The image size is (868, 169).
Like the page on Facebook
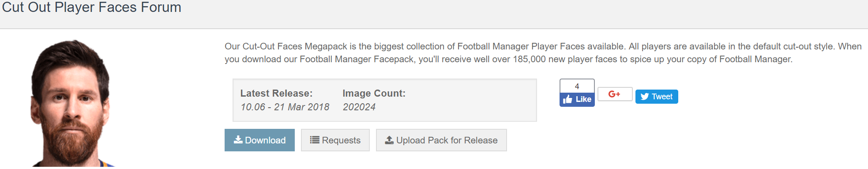577,99
